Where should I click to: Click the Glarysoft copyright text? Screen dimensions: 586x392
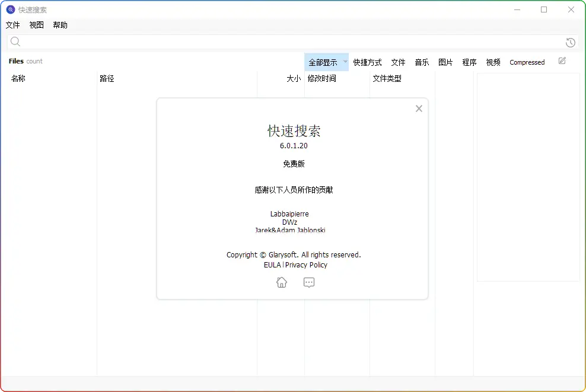(294, 255)
